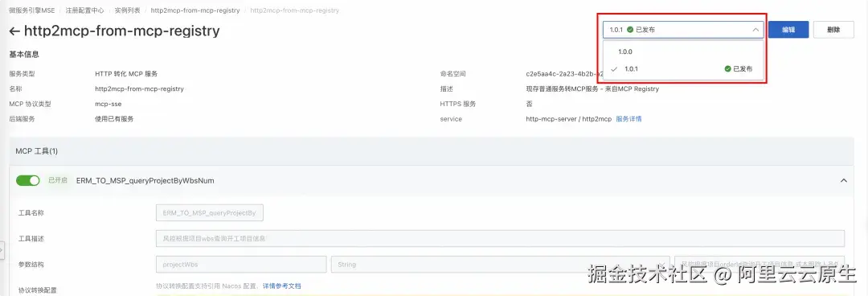The height and width of the screenshot is (296, 868).
Task: Select version 1.0.1 in the dropdown list
Action: 683,69
